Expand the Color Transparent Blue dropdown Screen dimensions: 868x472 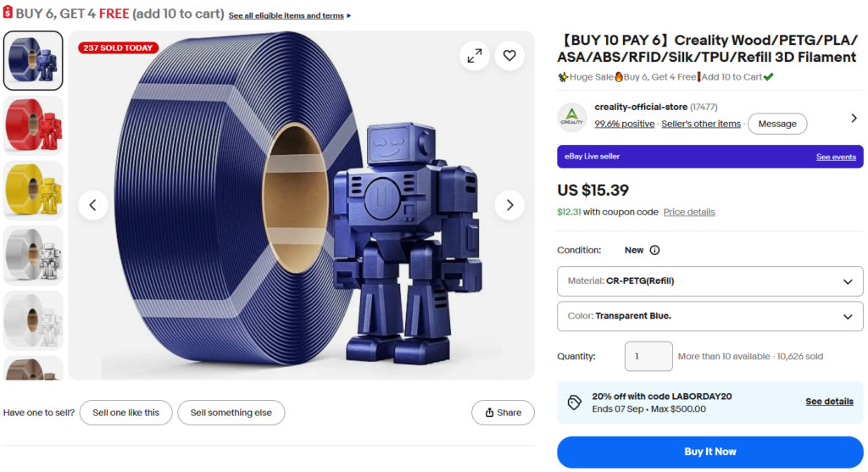pos(709,316)
